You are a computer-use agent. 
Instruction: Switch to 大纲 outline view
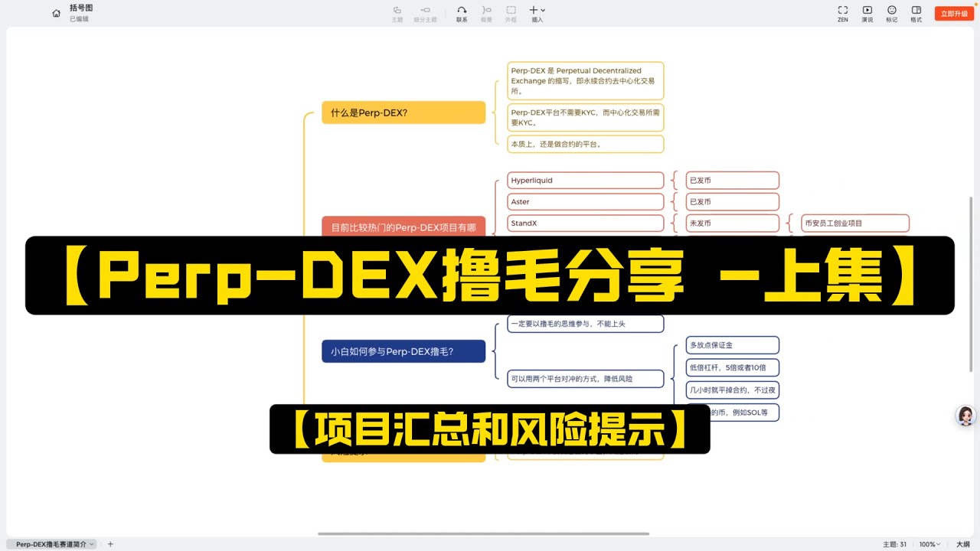coord(963,544)
